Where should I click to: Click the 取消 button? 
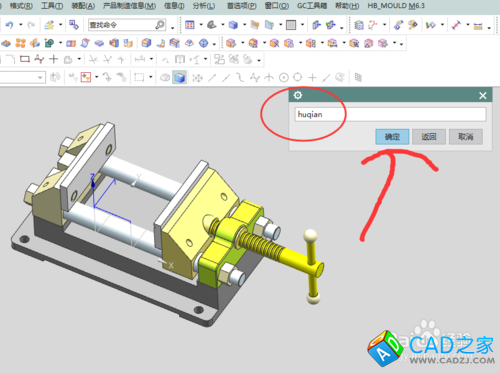point(466,137)
